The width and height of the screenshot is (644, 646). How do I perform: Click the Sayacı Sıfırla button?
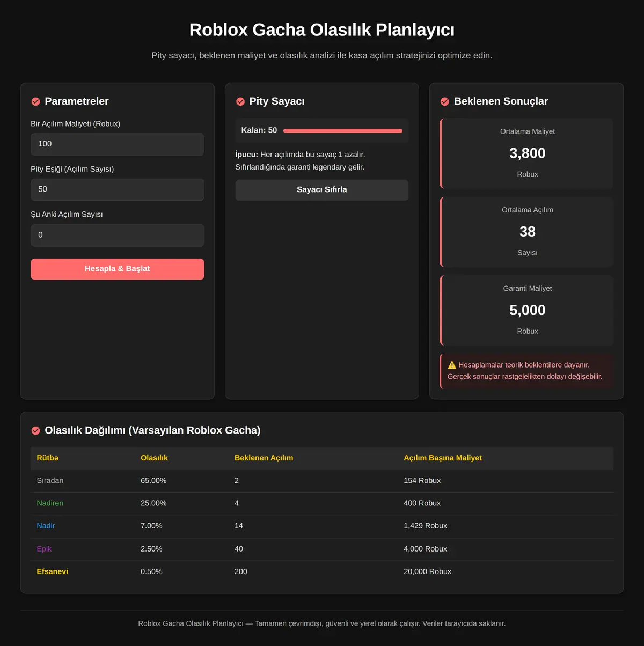click(x=322, y=190)
